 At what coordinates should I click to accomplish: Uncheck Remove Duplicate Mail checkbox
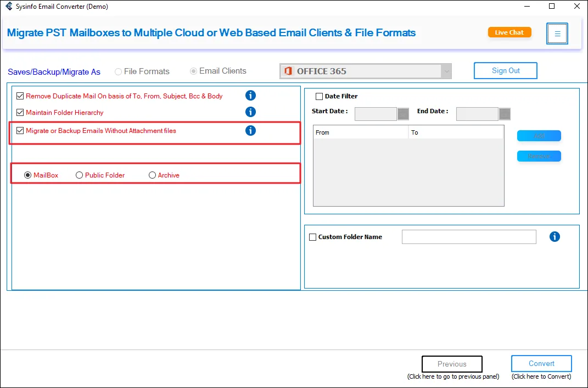click(x=20, y=96)
